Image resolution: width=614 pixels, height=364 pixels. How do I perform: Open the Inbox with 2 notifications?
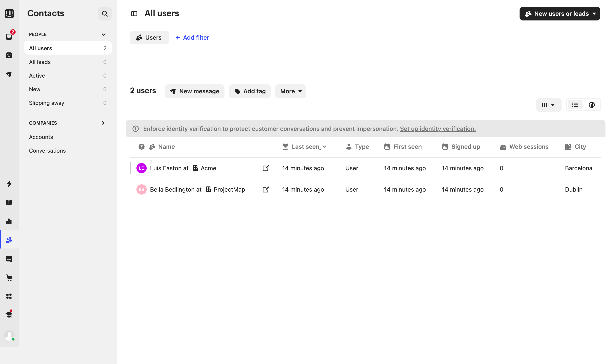9,36
